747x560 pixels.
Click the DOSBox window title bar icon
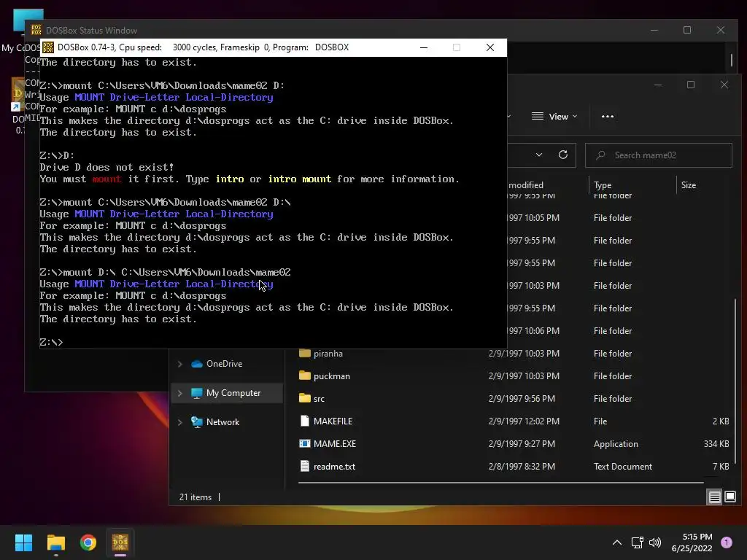[x=47, y=47]
